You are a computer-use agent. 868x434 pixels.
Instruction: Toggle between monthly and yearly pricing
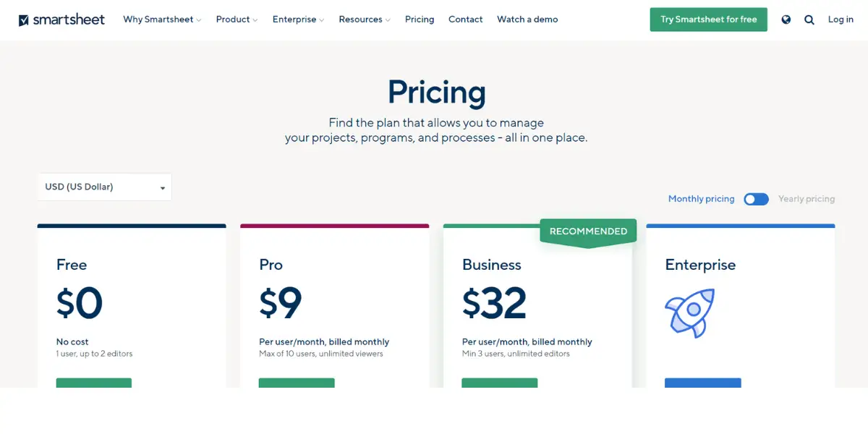click(756, 199)
